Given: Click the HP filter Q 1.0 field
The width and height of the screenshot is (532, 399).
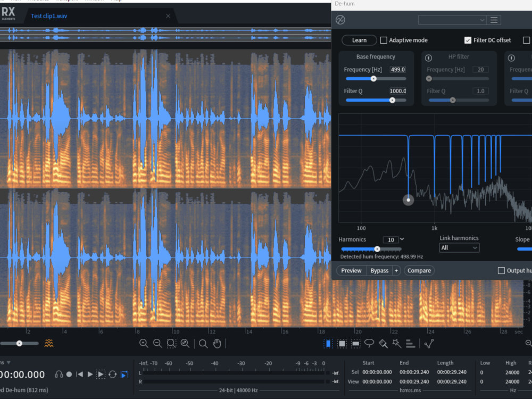Looking at the screenshot, I should coord(480,91).
